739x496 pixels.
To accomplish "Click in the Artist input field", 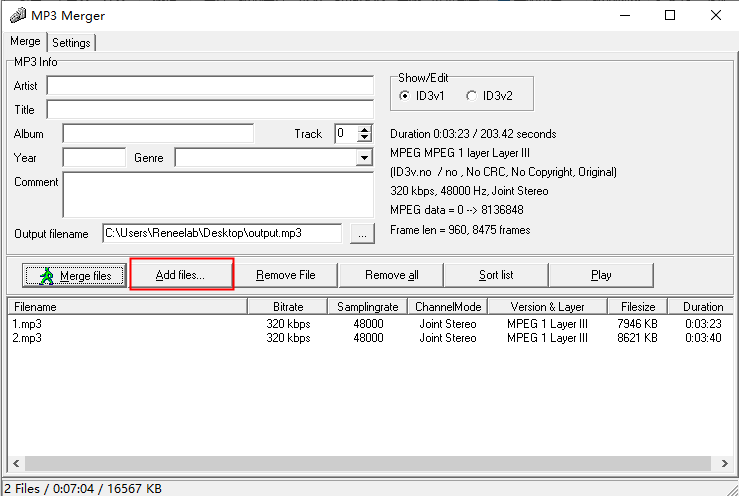I will (210, 86).
